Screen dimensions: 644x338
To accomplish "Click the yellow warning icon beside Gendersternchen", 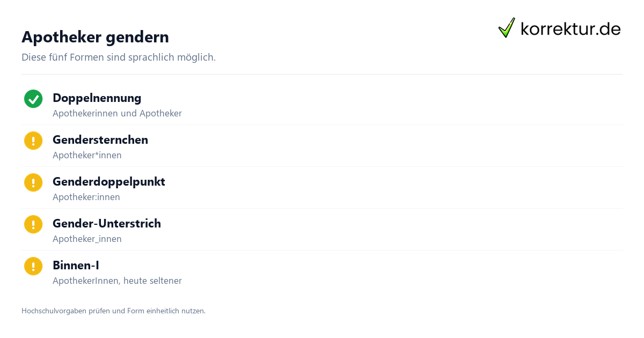I will click(33, 141).
